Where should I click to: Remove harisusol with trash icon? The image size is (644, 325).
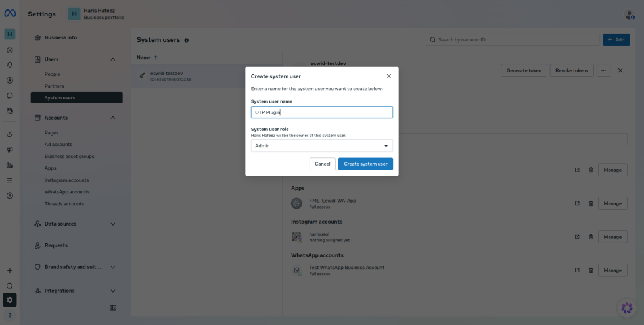point(591,237)
